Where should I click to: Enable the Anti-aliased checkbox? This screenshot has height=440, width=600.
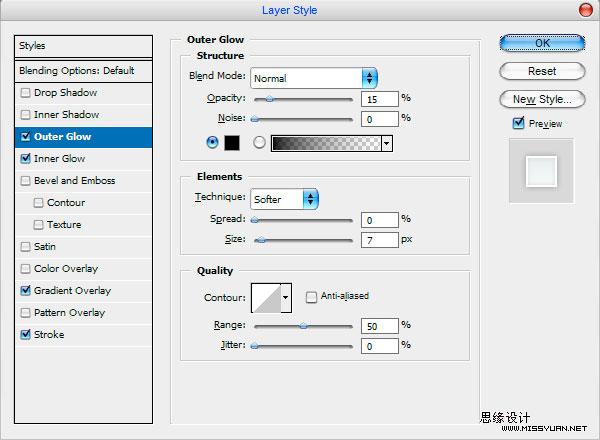[311, 297]
